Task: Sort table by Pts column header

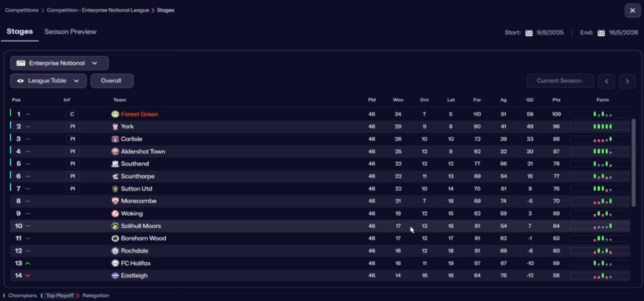Action: (x=556, y=100)
